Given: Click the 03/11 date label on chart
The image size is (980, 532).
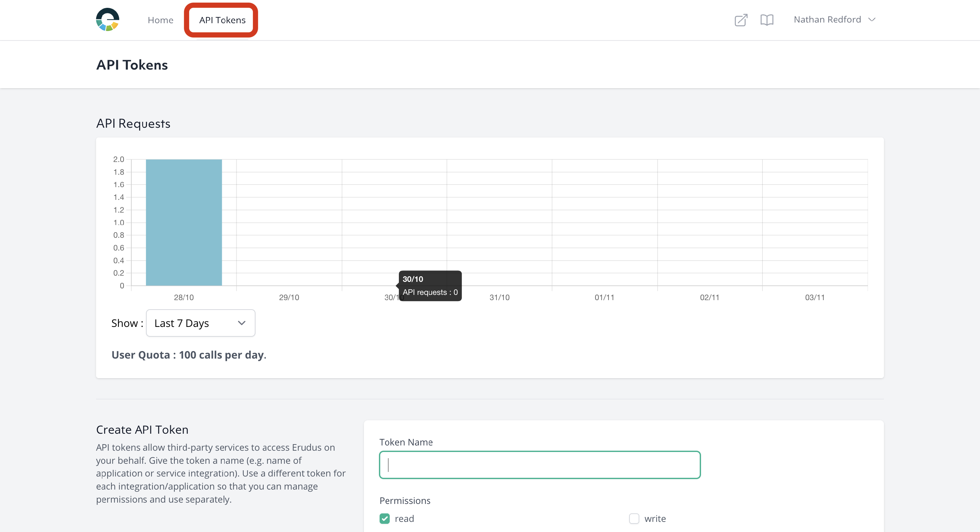Looking at the screenshot, I should tap(814, 298).
